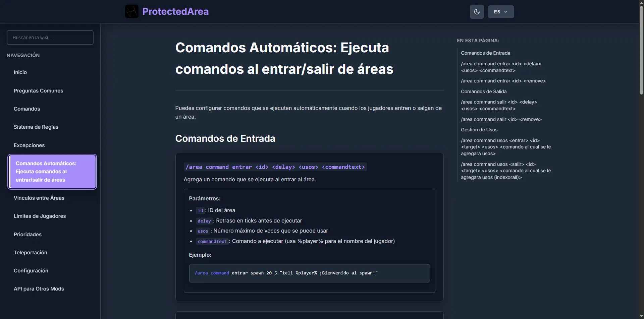Viewport: 644px width, 319px height.
Task: Open the Prioridades page
Action: (28, 234)
